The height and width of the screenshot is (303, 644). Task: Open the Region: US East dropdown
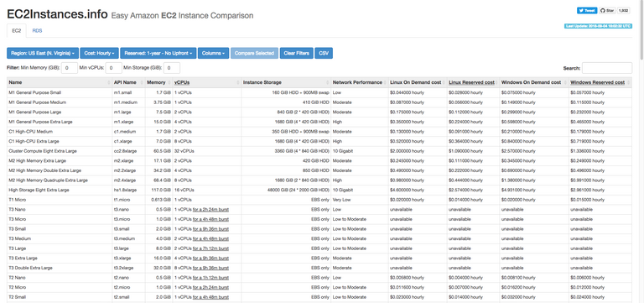(x=43, y=53)
